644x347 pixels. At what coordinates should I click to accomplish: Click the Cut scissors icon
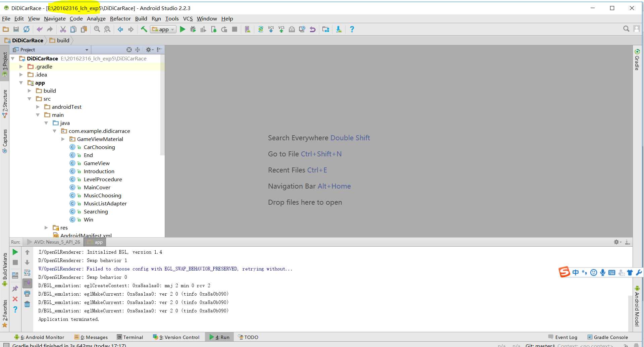pos(63,29)
